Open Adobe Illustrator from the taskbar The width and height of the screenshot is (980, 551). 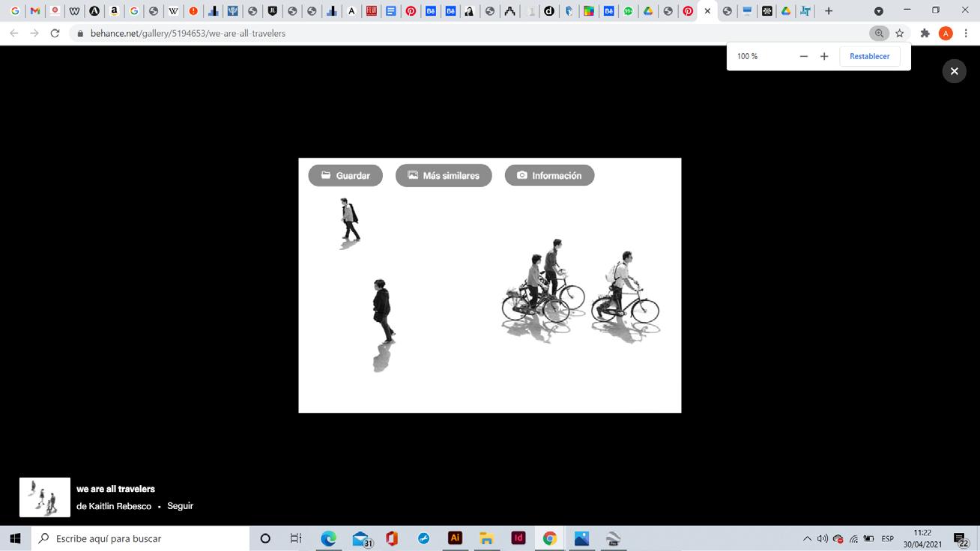point(455,538)
